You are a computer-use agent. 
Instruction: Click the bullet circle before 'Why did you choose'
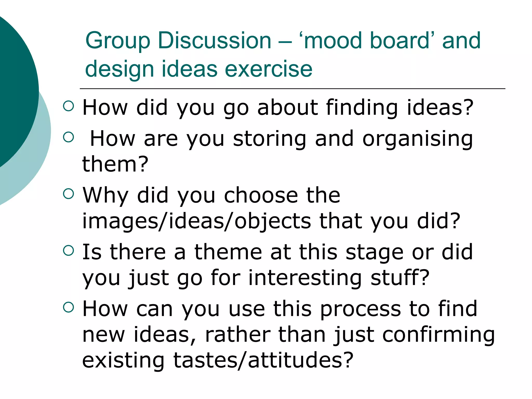pos(69,194)
